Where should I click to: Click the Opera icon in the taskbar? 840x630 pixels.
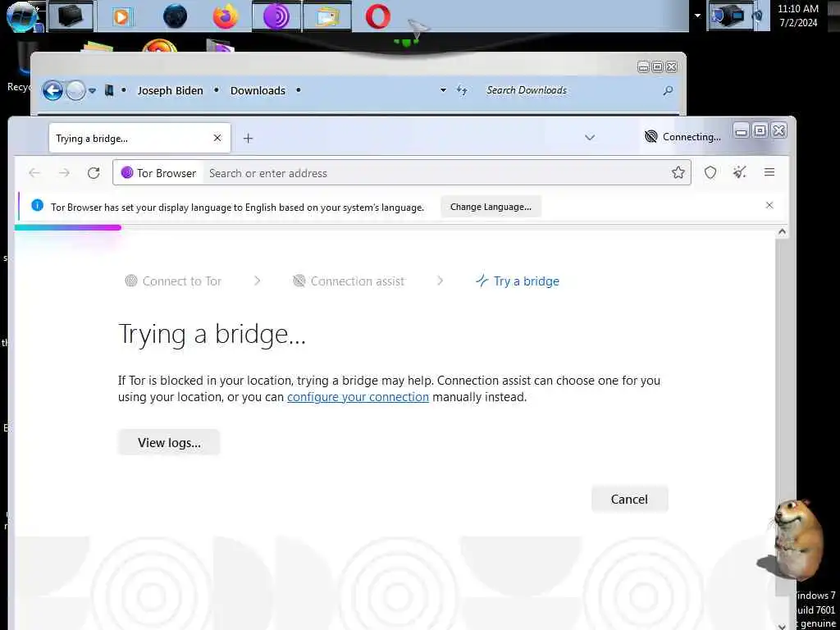pos(378,16)
